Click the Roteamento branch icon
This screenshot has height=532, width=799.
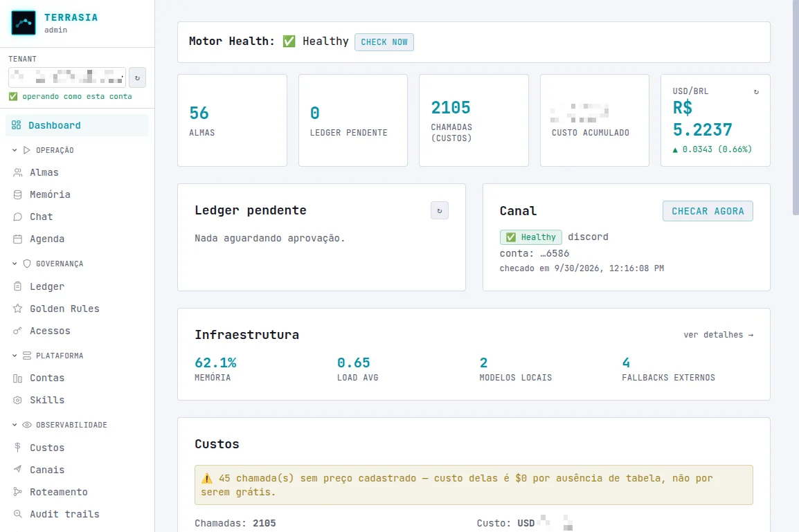[x=18, y=492]
